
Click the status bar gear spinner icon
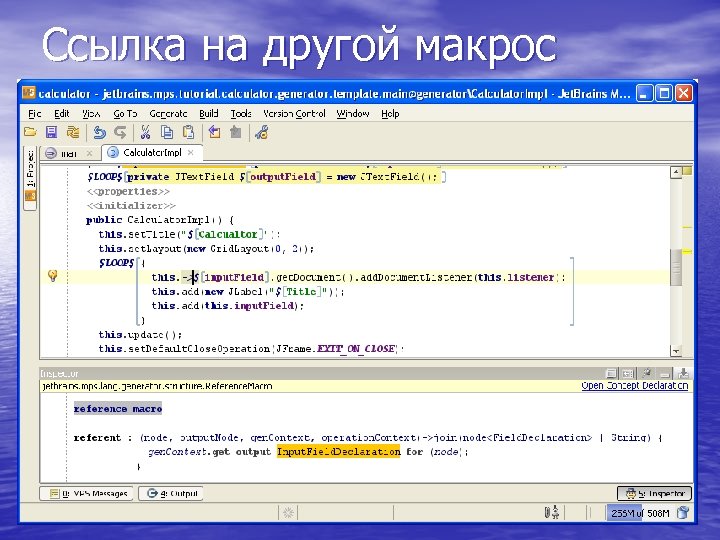[x=288, y=513]
